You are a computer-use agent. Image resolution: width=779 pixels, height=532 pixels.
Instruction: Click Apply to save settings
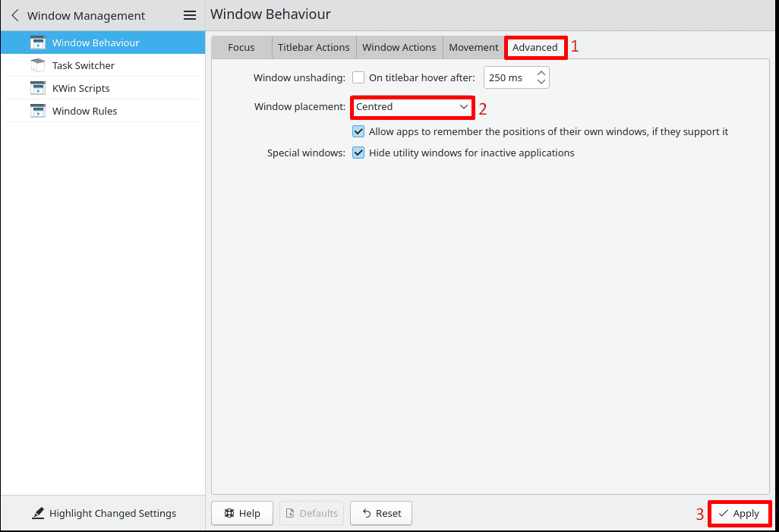tap(740, 514)
